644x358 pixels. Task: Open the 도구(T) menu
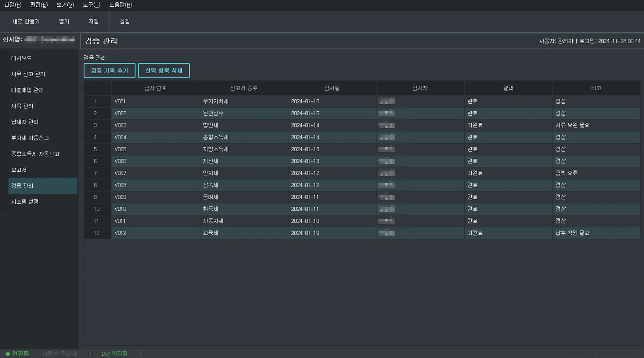(91, 5)
